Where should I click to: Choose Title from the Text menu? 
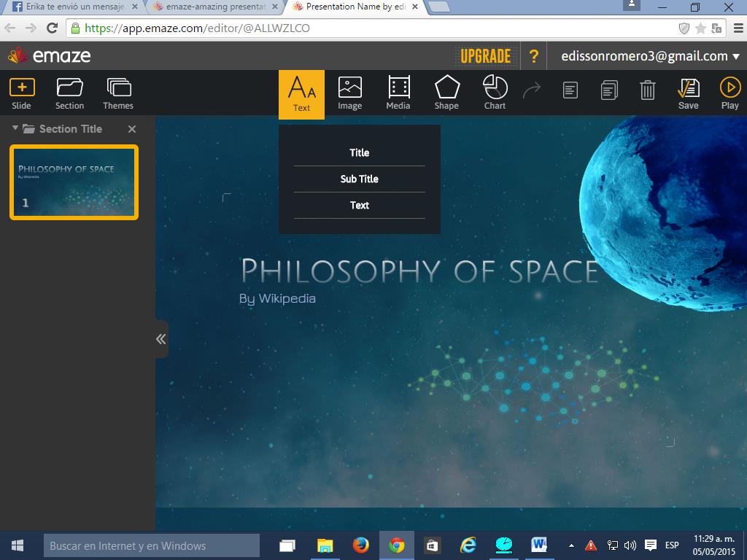359,152
